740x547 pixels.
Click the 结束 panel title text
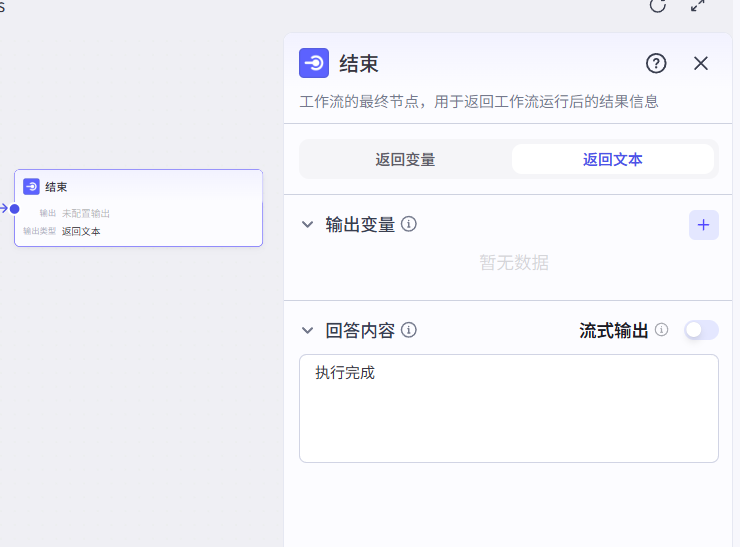pos(359,64)
